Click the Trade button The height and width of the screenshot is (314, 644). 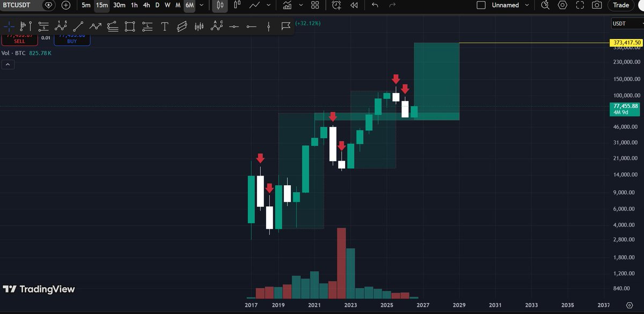coord(621,5)
